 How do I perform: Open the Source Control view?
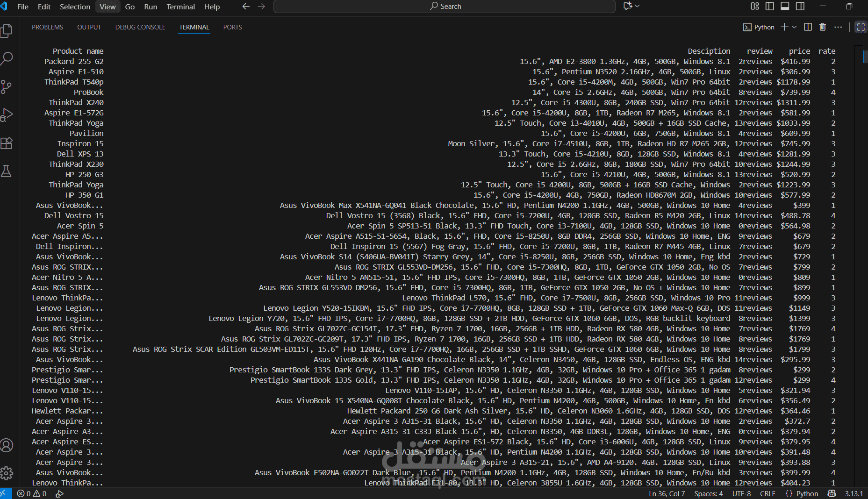coord(7,87)
